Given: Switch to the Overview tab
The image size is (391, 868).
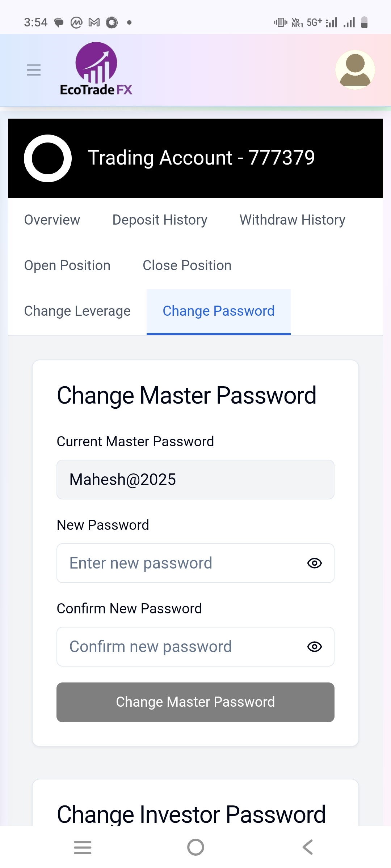Looking at the screenshot, I should pyautogui.click(x=52, y=220).
